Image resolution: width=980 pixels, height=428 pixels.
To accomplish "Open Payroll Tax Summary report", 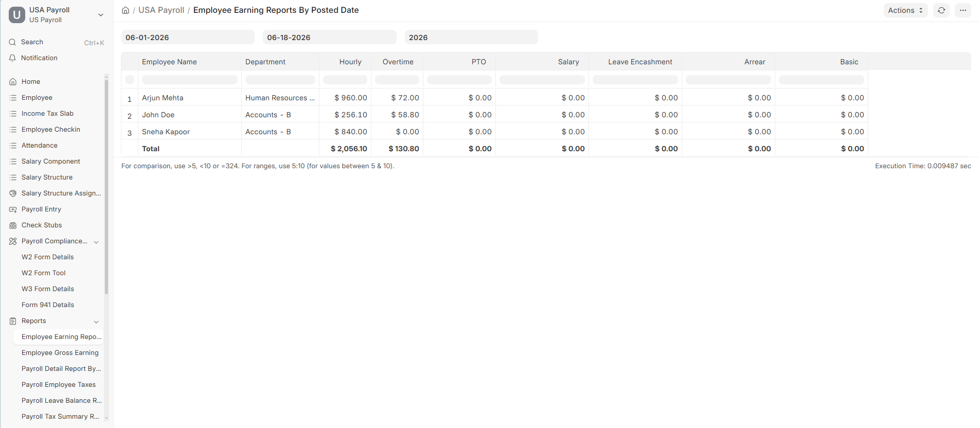I will coord(60,417).
